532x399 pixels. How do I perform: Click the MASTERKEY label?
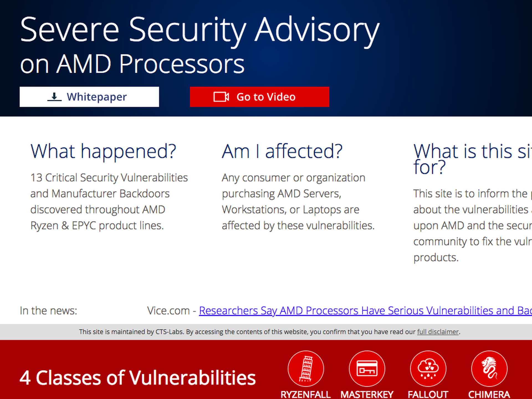[367, 394]
